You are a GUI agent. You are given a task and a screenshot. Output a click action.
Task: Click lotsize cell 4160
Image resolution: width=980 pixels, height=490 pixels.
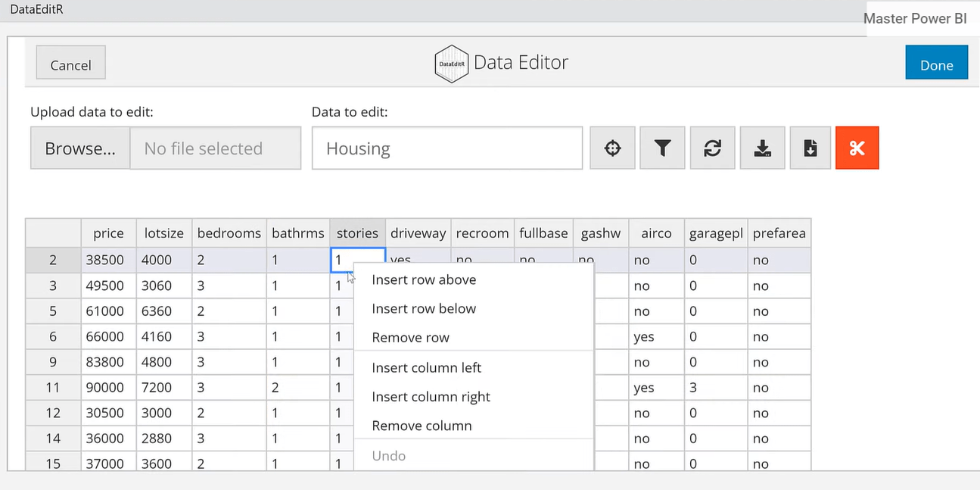(x=164, y=336)
